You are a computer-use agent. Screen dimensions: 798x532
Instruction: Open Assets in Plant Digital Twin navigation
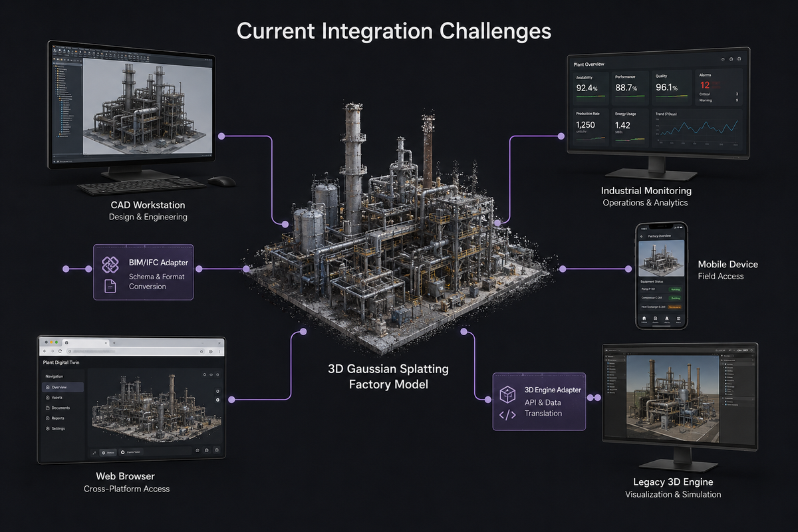click(63, 398)
